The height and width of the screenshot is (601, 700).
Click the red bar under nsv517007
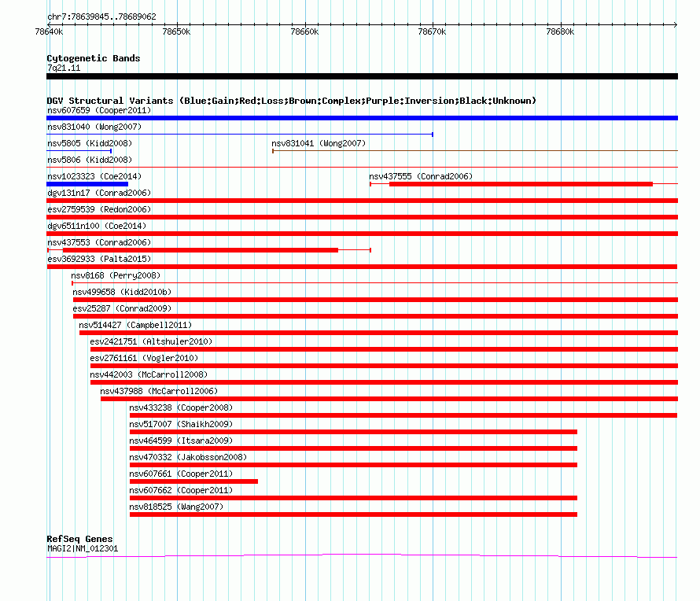tap(353, 432)
